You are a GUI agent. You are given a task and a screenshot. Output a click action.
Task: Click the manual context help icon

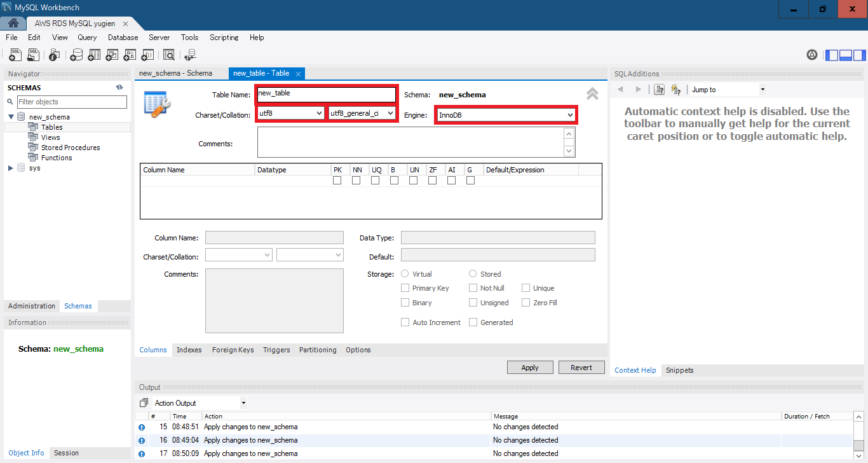tap(660, 90)
